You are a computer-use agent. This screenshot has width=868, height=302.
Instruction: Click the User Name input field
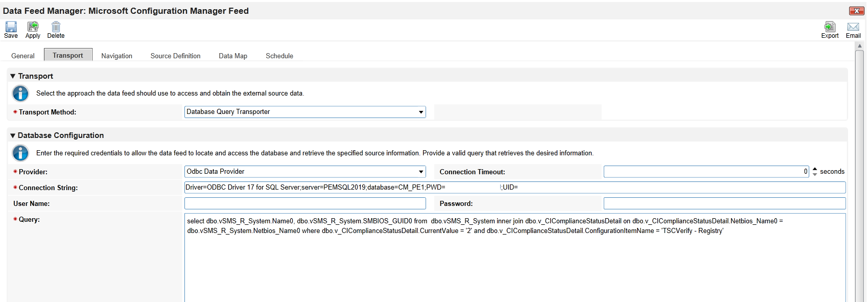click(305, 203)
